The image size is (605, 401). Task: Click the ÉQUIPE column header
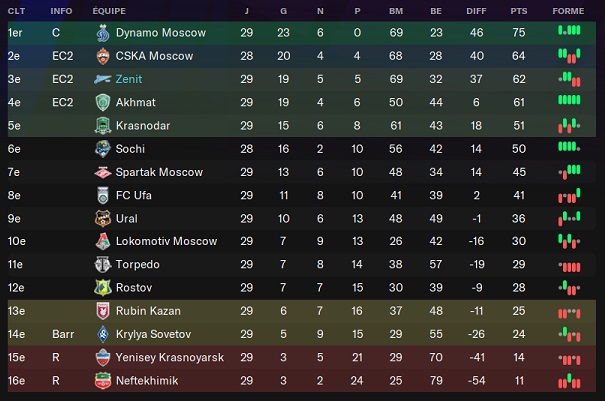tap(108, 9)
